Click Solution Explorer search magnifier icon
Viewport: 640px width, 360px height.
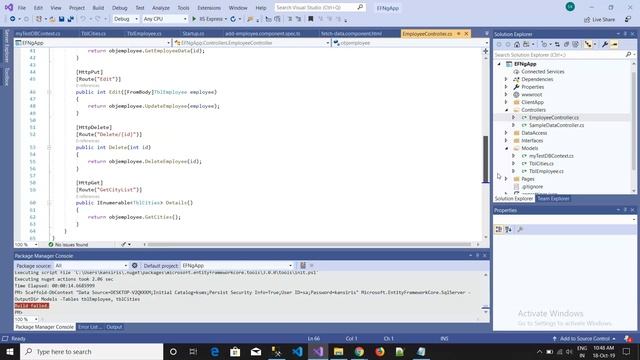click(x=628, y=54)
